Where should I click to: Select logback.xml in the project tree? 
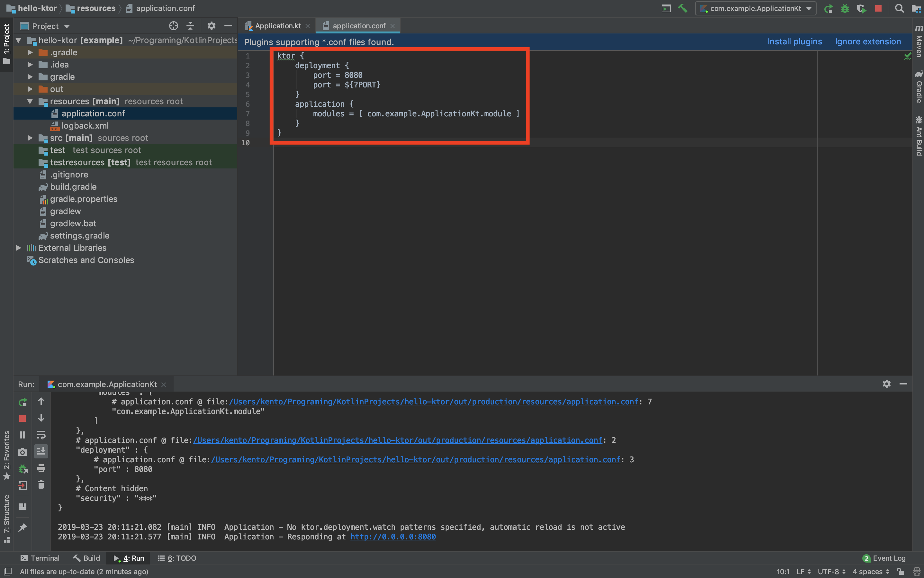[x=85, y=126]
